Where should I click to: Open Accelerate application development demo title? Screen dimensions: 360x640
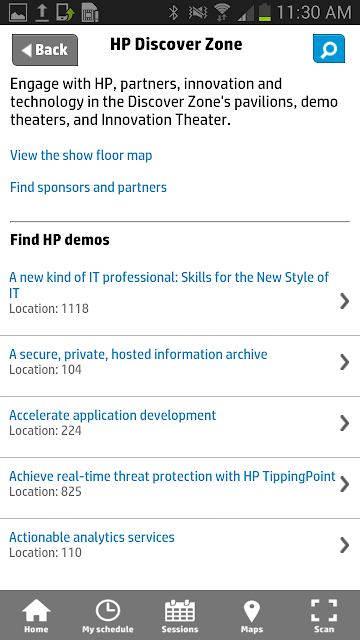[x=113, y=416]
